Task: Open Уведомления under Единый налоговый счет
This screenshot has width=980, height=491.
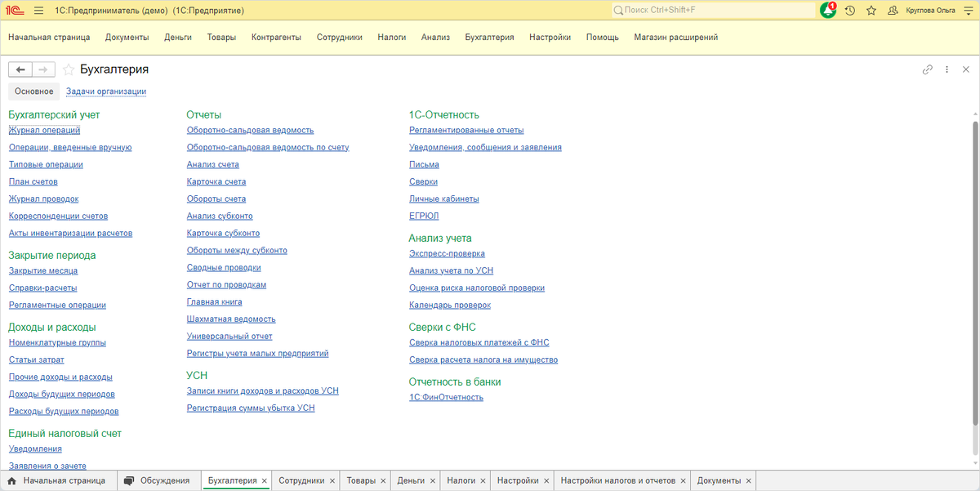Action: (35, 449)
